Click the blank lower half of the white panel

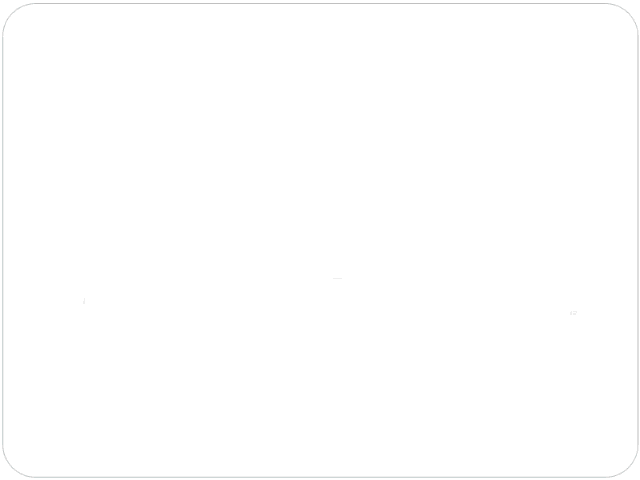tap(320, 388)
